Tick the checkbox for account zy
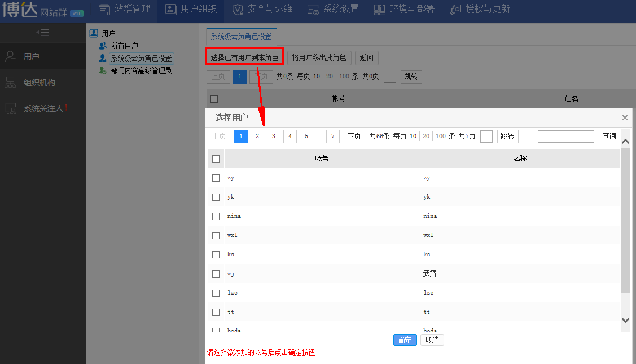The image size is (636, 364). [x=216, y=178]
